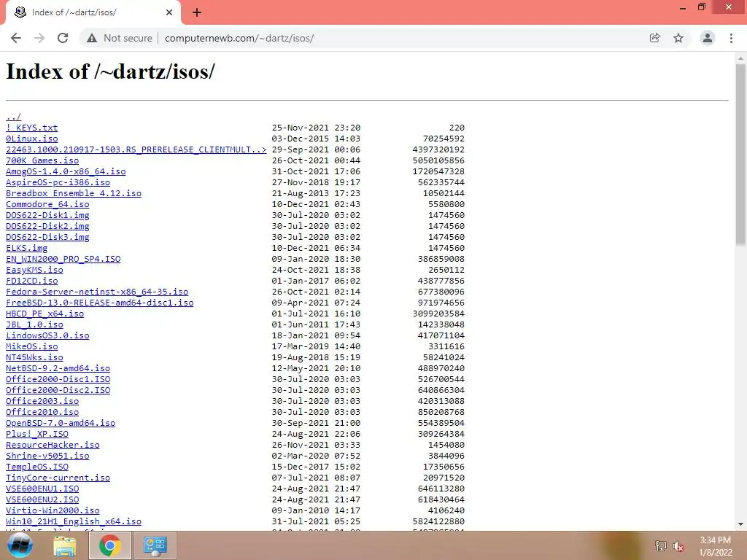
Task: Download VSE600ENU2.ISO
Action: coord(42,500)
